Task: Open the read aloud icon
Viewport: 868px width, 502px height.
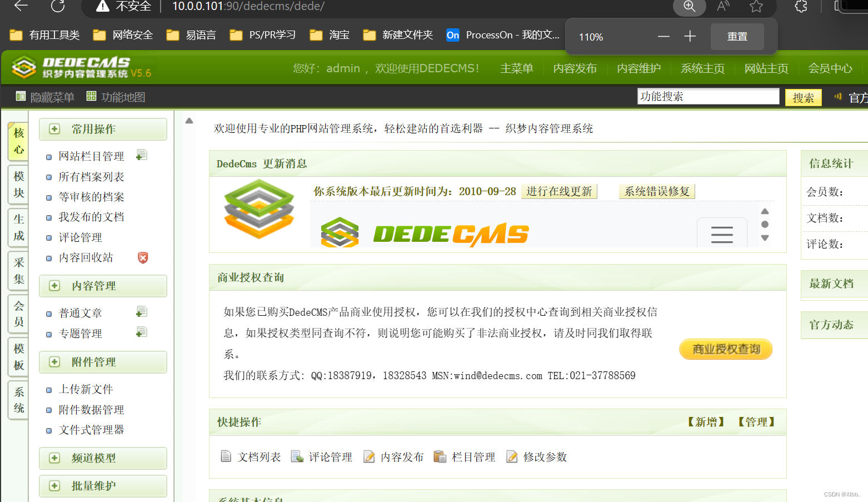Action: [x=723, y=6]
